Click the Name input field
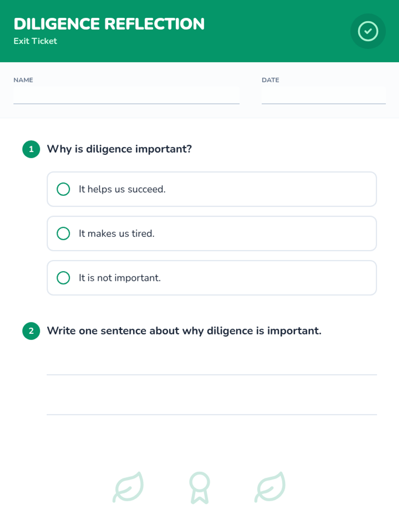The image size is (399, 532). tap(126, 95)
